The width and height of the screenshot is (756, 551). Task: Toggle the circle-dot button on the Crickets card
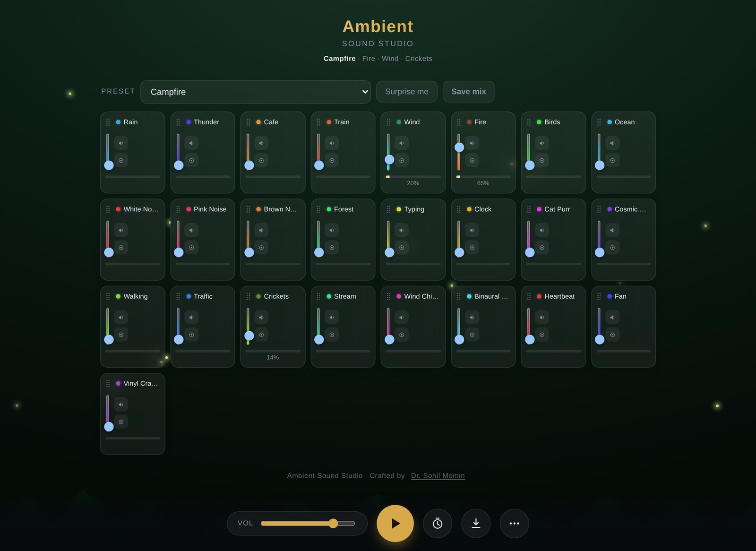tap(261, 335)
